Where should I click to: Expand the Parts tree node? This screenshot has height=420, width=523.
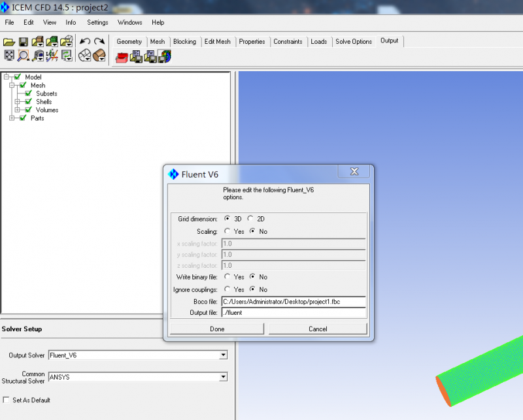point(12,118)
